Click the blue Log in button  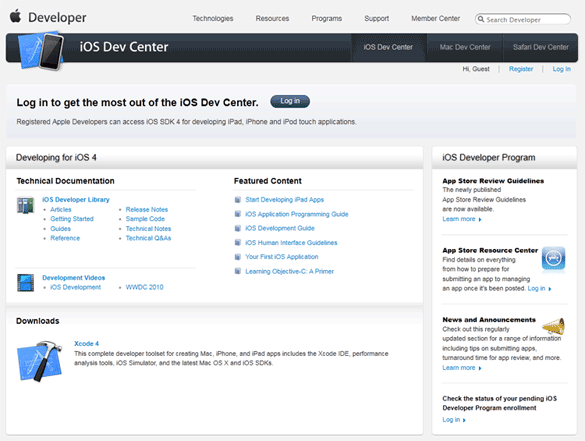(x=290, y=101)
